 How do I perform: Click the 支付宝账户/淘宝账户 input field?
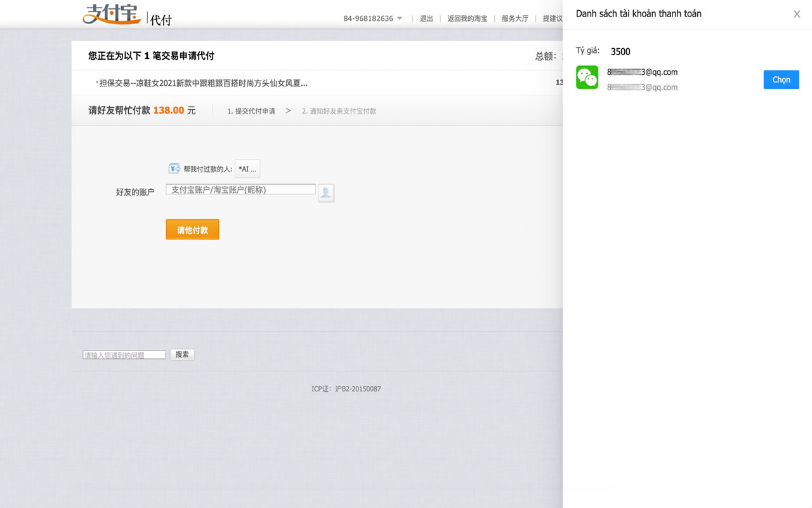coord(240,189)
